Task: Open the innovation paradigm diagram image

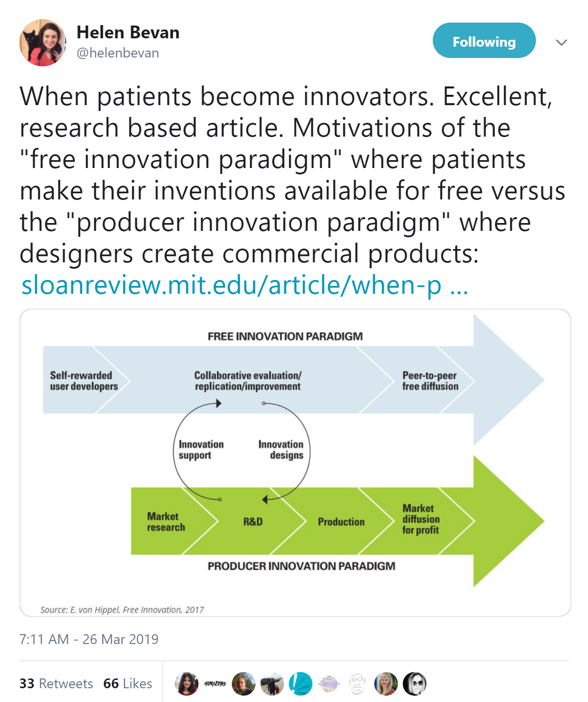Action: 295,463
